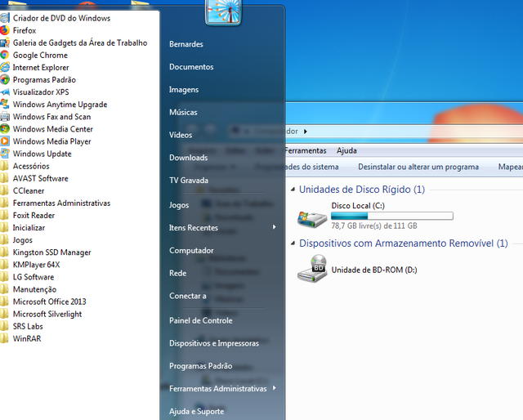Click the Mapear toolbar button in Explorer
The image size is (523, 420).
pos(510,167)
